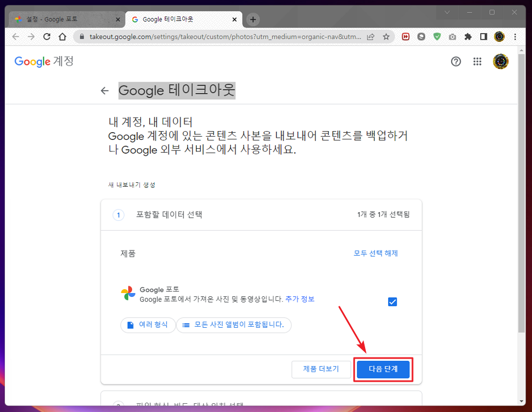Switch to the 설정 - Google 포토 tab
The image size is (532, 412).
pos(65,19)
